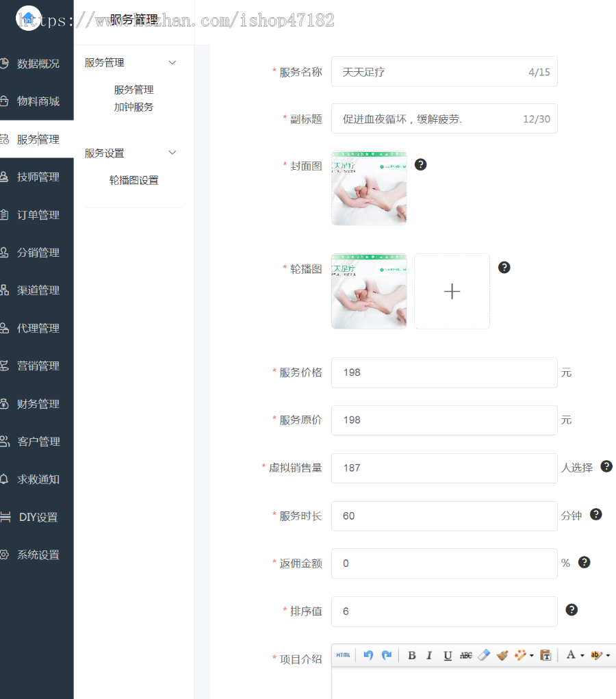The height and width of the screenshot is (699, 616).
Task: Click the home logo icon
Action: point(29,18)
